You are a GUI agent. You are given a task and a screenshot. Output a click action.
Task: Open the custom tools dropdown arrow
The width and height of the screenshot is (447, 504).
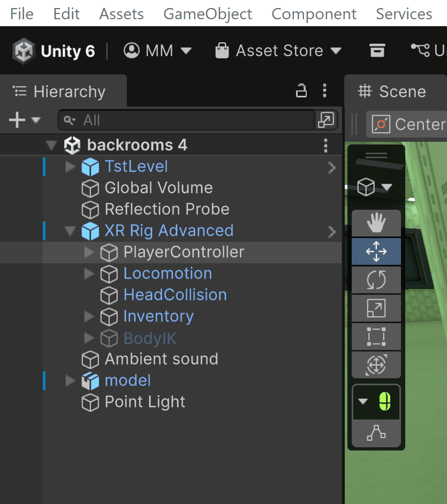363,401
